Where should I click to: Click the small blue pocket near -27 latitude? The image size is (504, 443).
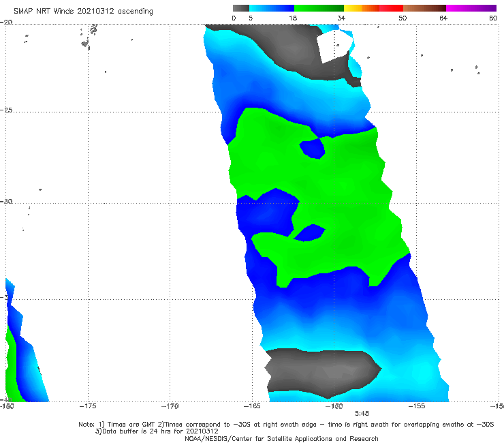[313, 149]
